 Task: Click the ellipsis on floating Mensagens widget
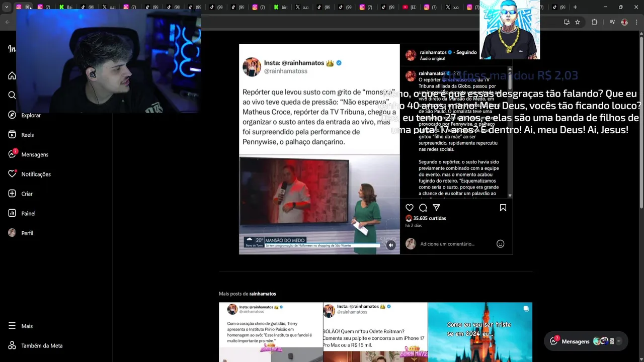tap(619, 341)
